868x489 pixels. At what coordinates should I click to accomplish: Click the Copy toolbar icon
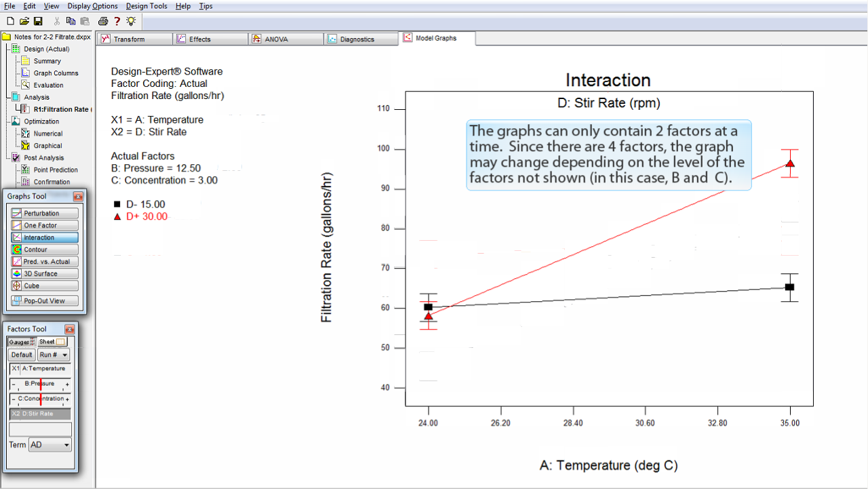71,22
